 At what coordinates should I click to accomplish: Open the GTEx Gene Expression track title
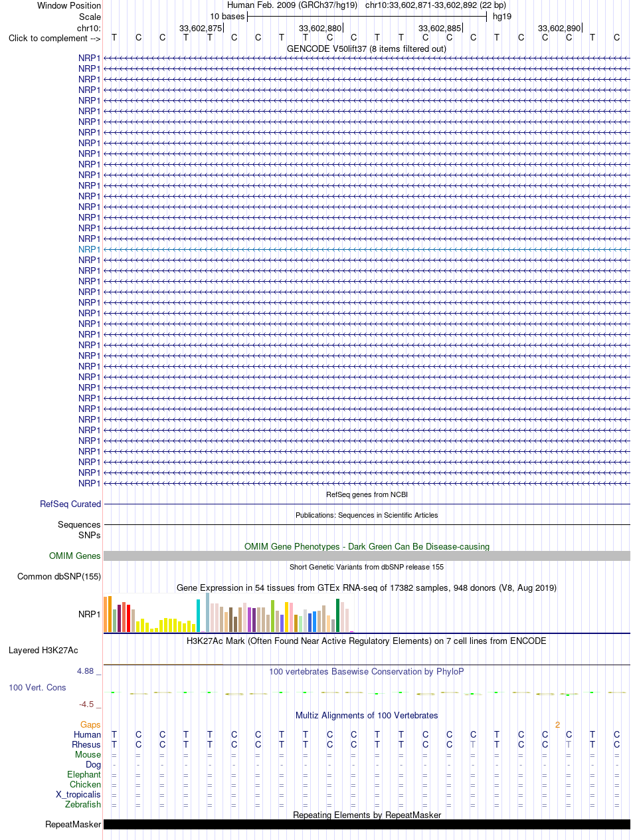(x=367, y=588)
